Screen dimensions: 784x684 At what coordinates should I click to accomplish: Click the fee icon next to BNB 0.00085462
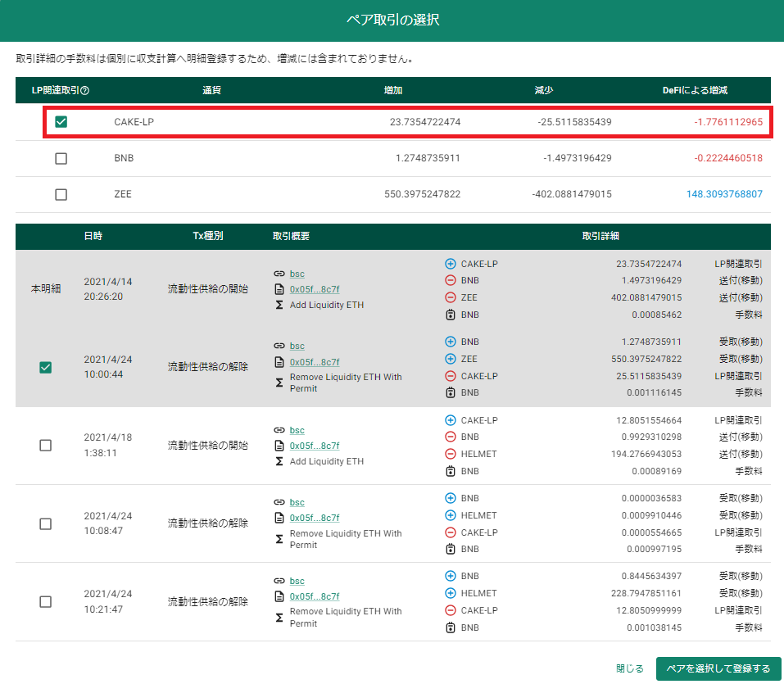click(x=451, y=315)
